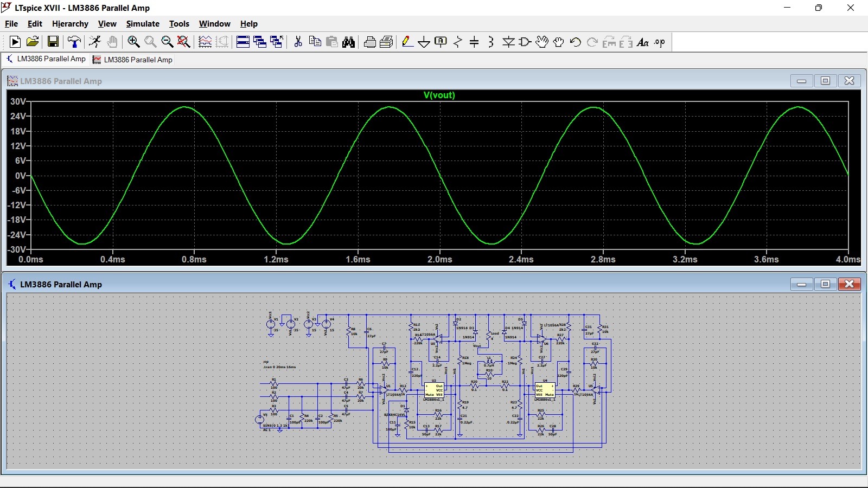Select the Drag closed-hand tool
Screen dimensions: 868x488
coord(558,42)
